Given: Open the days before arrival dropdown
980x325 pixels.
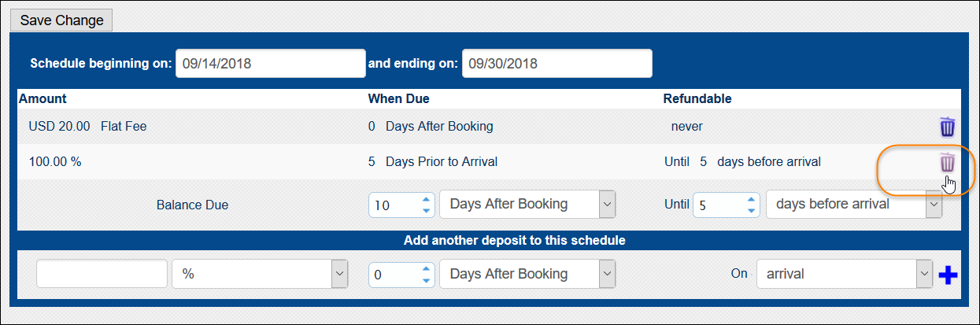Looking at the screenshot, I should point(854,205).
